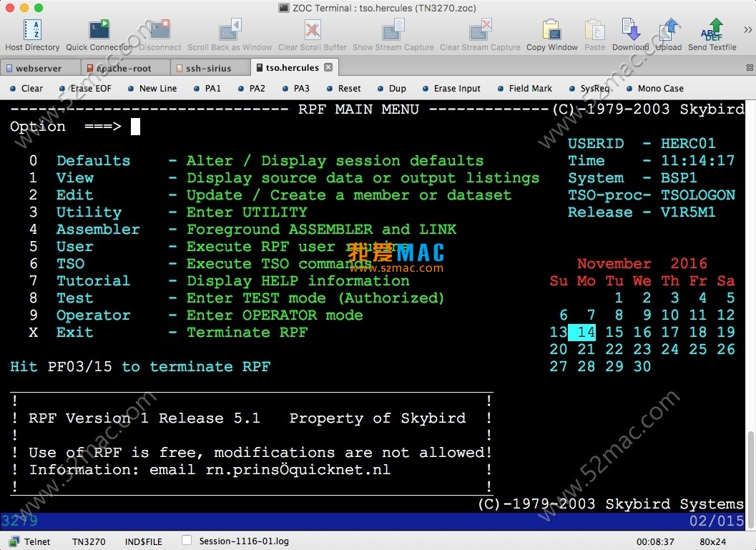Open the Host Directory toolbar icon

(x=32, y=30)
